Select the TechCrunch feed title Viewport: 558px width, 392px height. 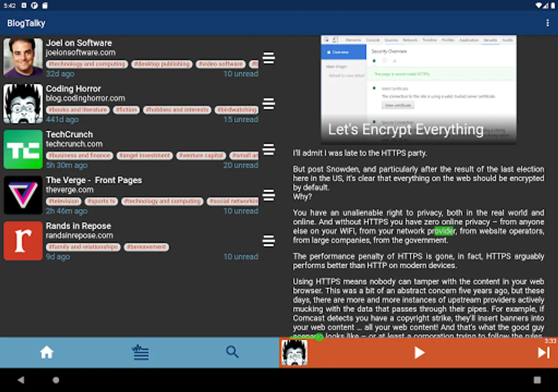pyautogui.click(x=69, y=135)
